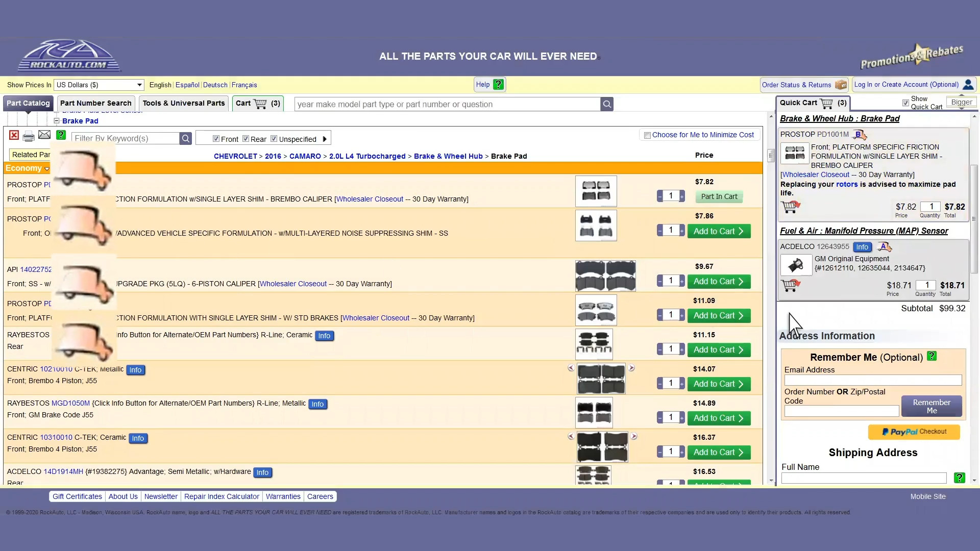This screenshot has height=551, width=980.
Task: Click the main part search input field
Action: 448,104
